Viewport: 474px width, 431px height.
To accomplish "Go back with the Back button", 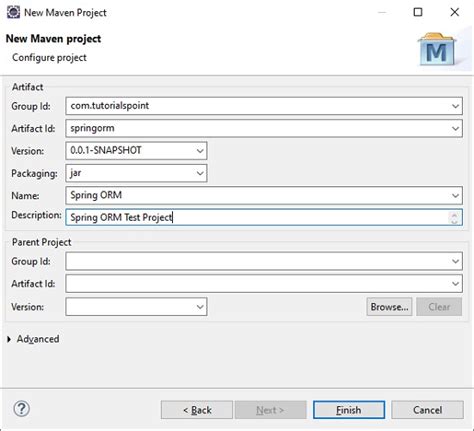I will (x=197, y=410).
